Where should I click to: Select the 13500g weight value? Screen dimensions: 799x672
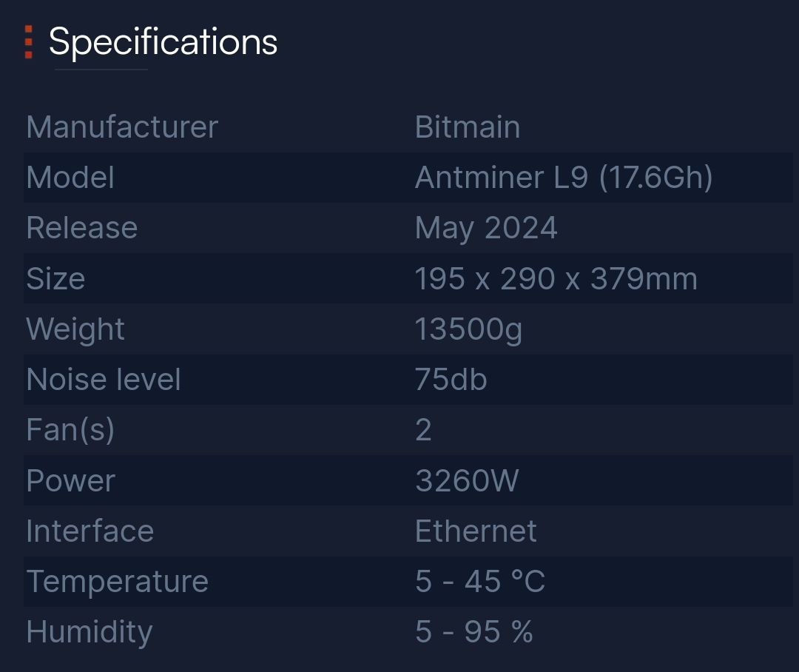pos(468,329)
